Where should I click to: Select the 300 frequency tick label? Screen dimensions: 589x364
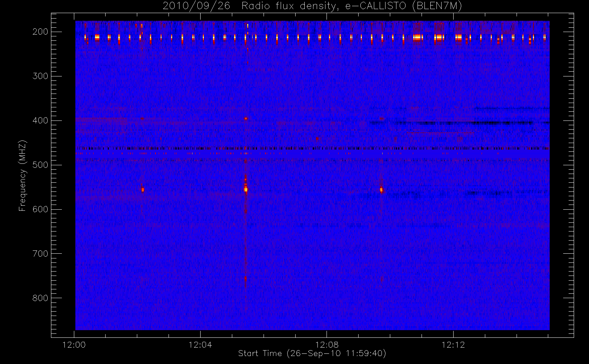(40, 76)
